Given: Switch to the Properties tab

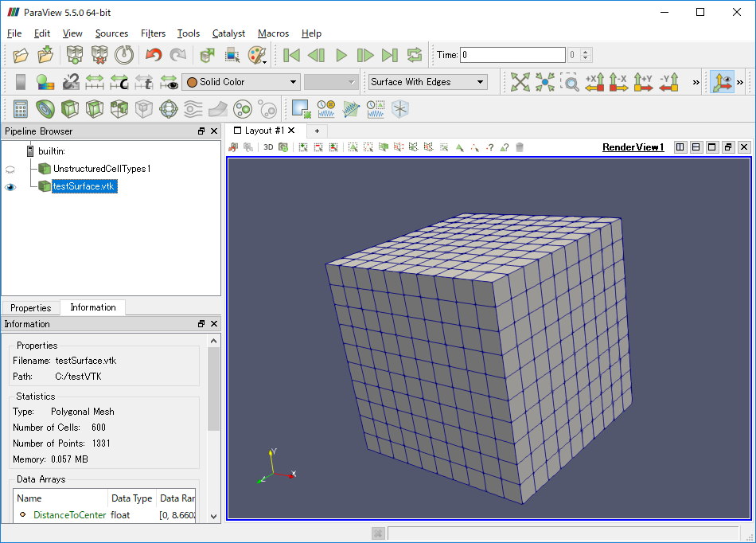Looking at the screenshot, I should pyautogui.click(x=30, y=308).
